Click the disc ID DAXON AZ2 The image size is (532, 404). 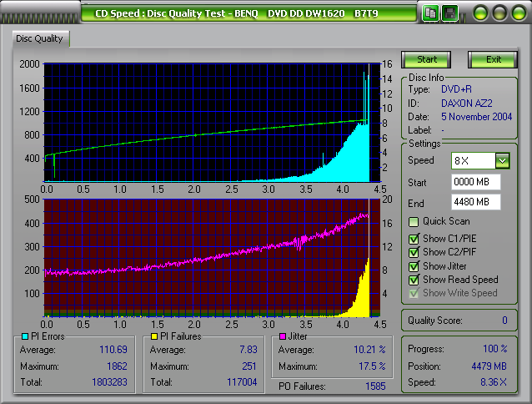click(x=467, y=104)
